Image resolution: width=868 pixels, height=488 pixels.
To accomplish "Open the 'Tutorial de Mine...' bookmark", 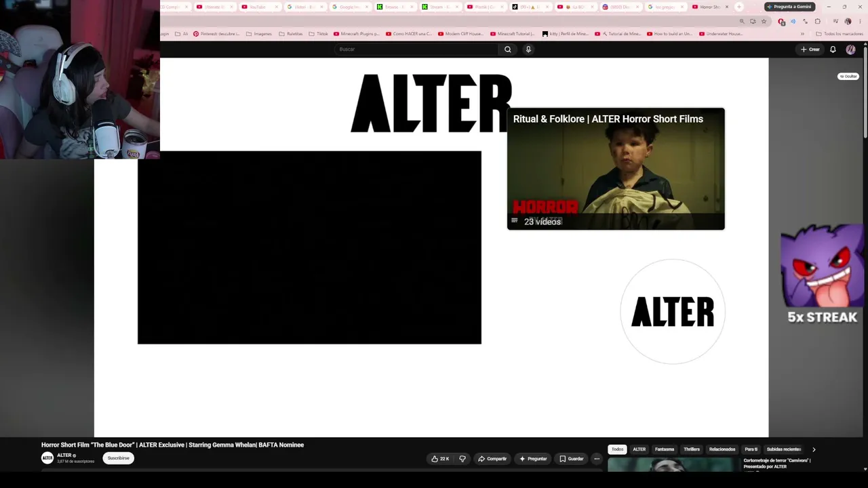I will [x=618, y=34].
